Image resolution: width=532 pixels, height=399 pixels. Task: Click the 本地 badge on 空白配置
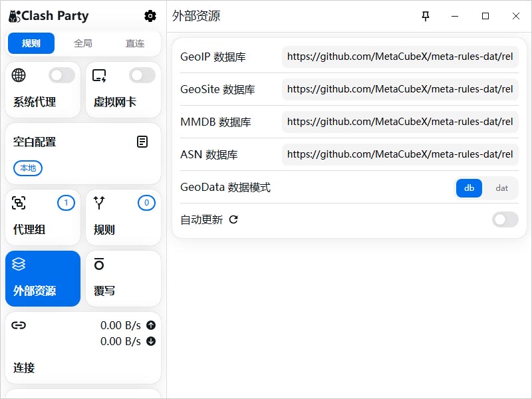[x=27, y=168]
